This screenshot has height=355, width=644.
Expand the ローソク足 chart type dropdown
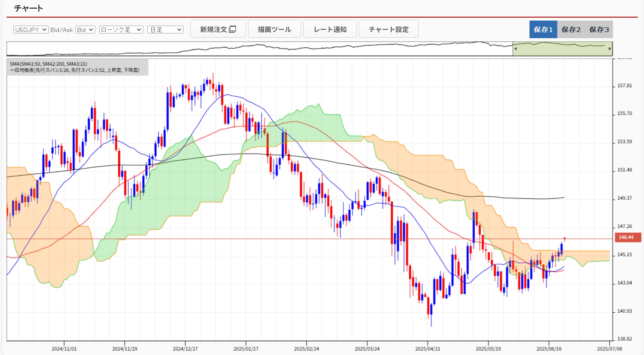pyautogui.click(x=121, y=30)
